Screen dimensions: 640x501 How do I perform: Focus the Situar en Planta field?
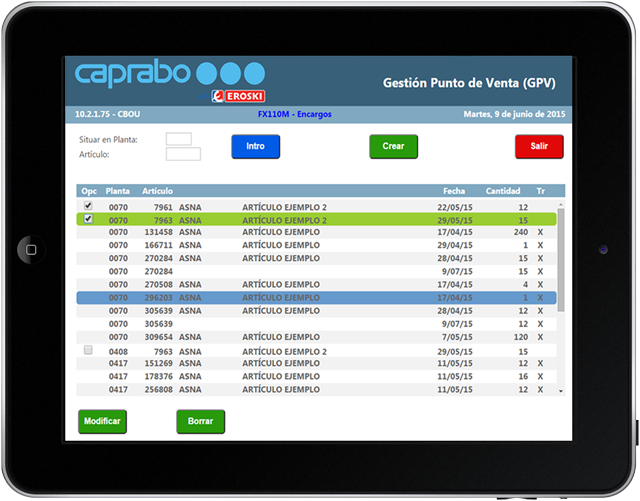point(178,139)
